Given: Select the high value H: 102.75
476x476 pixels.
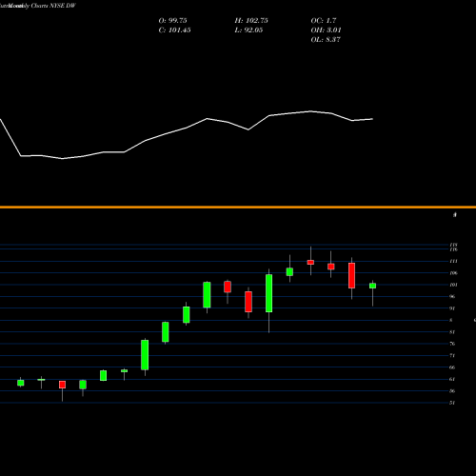Looking at the screenshot, I should point(251,21).
